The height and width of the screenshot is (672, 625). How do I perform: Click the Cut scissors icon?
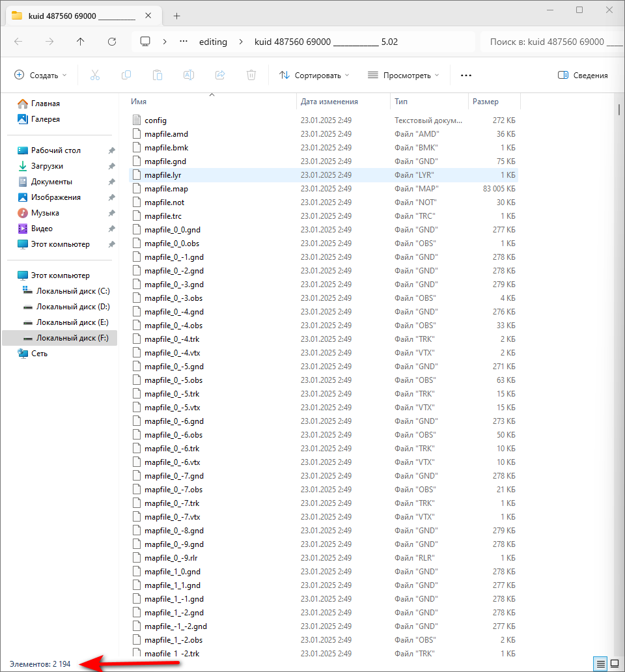(94, 76)
